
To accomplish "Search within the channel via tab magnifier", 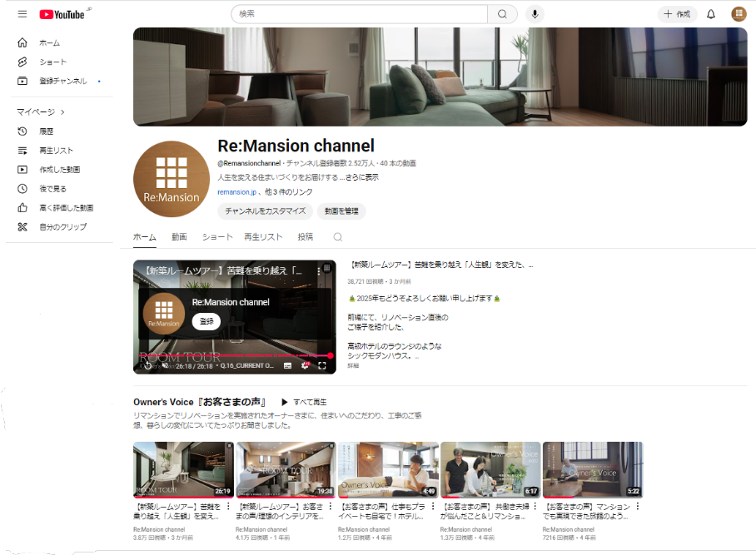I will (x=337, y=237).
